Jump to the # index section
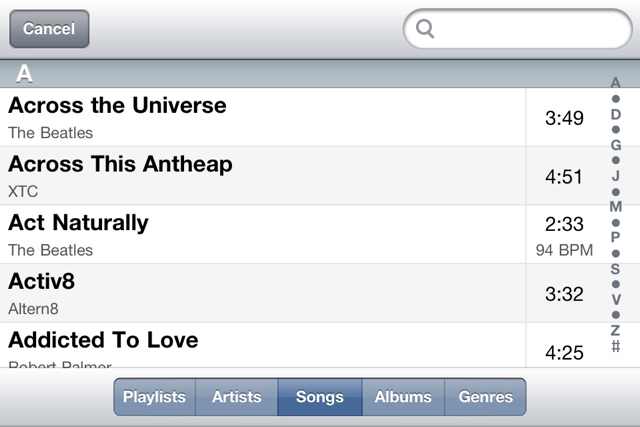 point(616,347)
